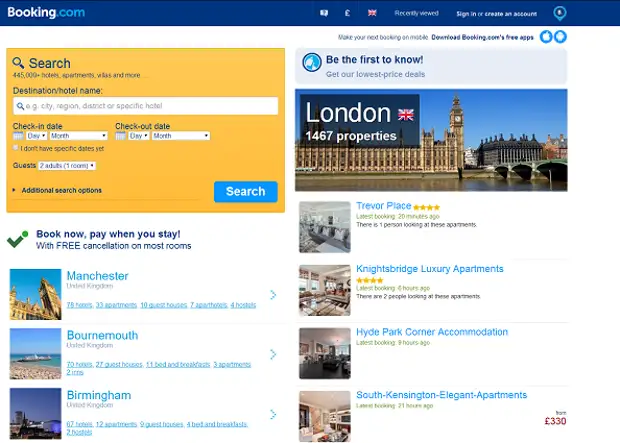Open the Trevor Place listing link
The width and height of the screenshot is (620, 443).
[383, 206]
